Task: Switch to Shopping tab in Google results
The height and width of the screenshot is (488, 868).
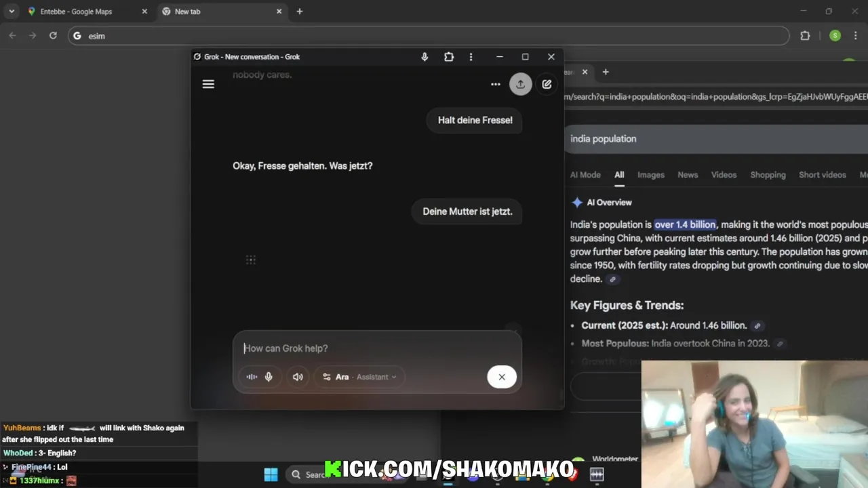Action: [x=768, y=175]
